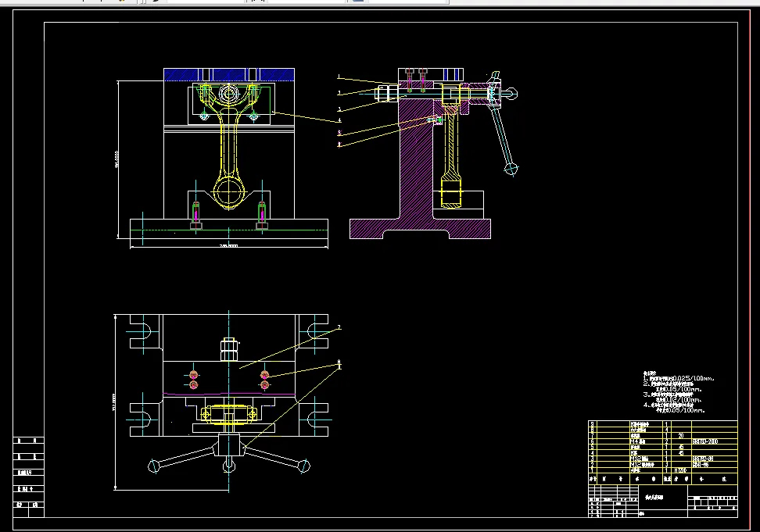Pick the left handle ball in the top view
Viewport: 760px width, 532px height.
154,466
